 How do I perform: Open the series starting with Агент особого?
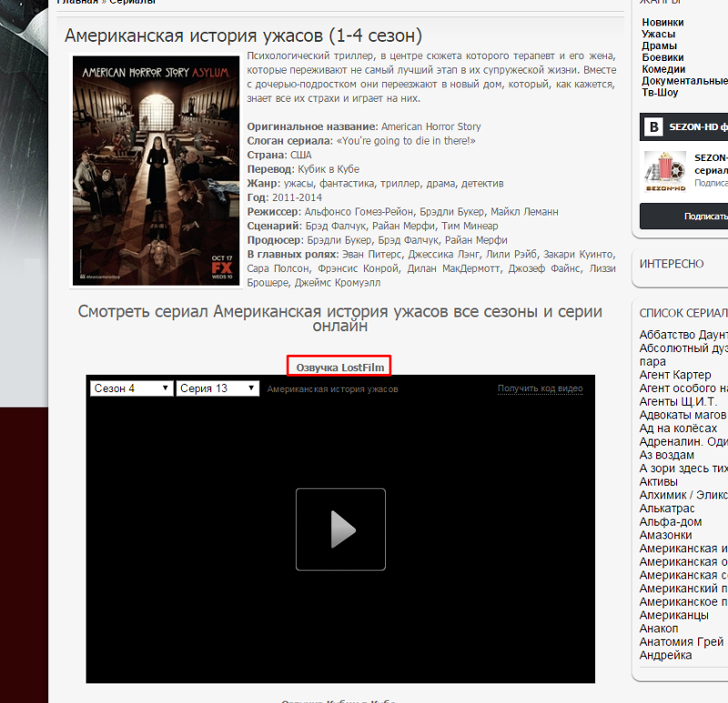(x=683, y=388)
